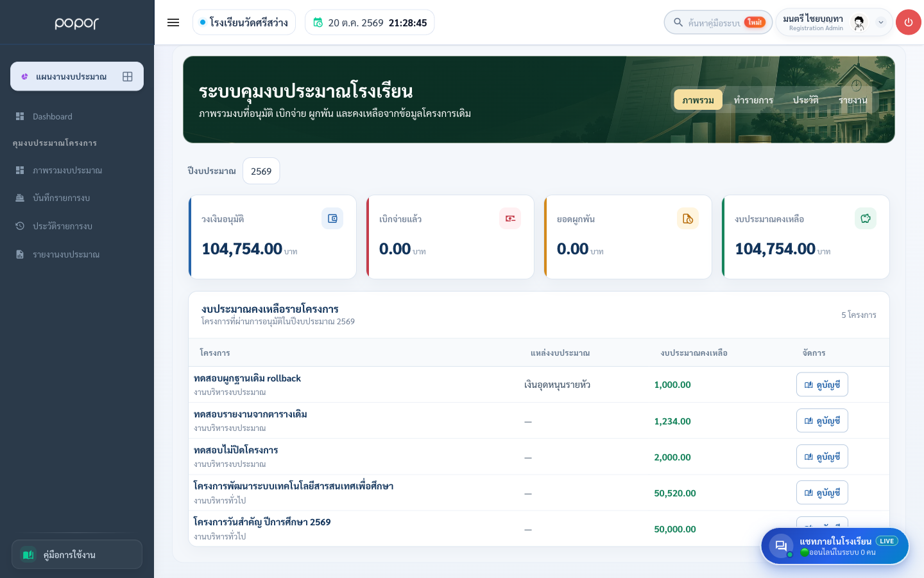Expand the user profile dropdown chevron

pyautogui.click(x=881, y=22)
